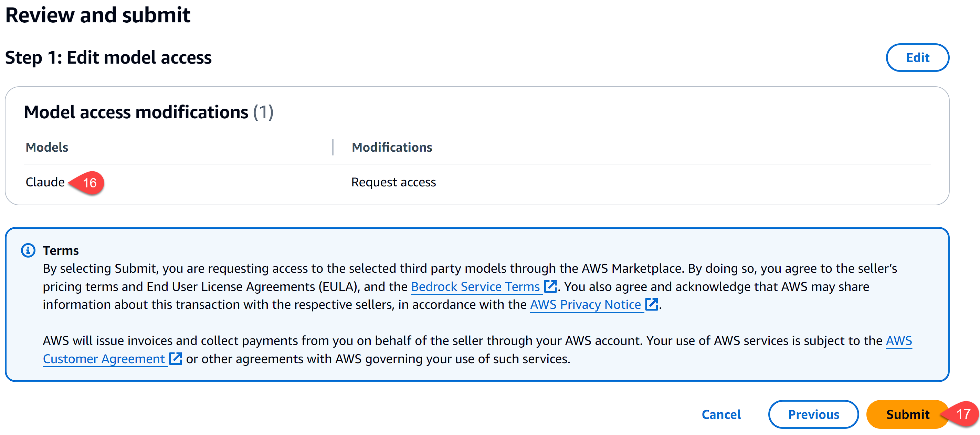Click external link icon after Bedrock Service Terms
The image size is (980, 435).
click(x=550, y=286)
